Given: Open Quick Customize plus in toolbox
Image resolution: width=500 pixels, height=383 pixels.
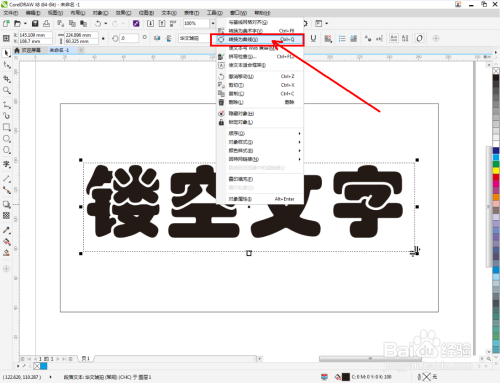Looking at the screenshot, I should coord(6,269).
